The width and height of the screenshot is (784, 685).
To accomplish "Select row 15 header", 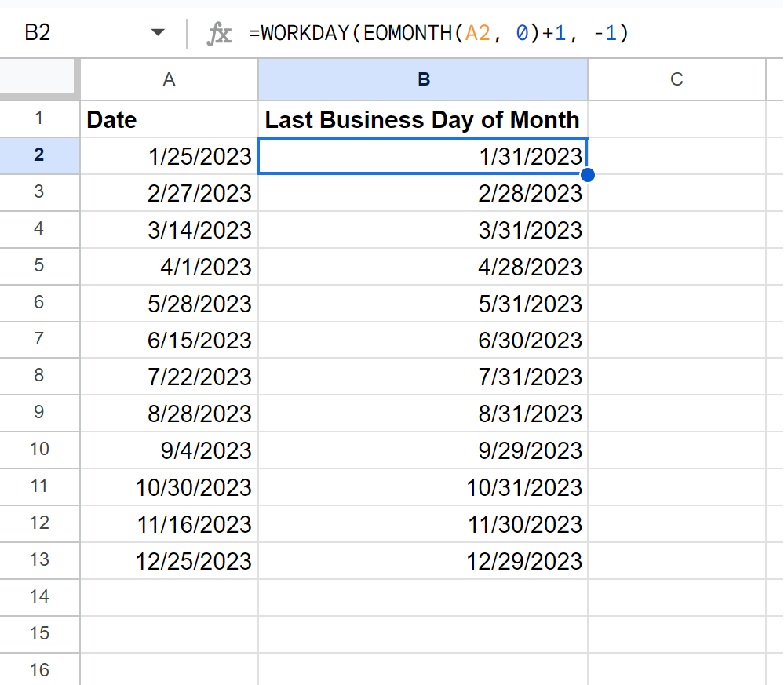I will (x=39, y=635).
